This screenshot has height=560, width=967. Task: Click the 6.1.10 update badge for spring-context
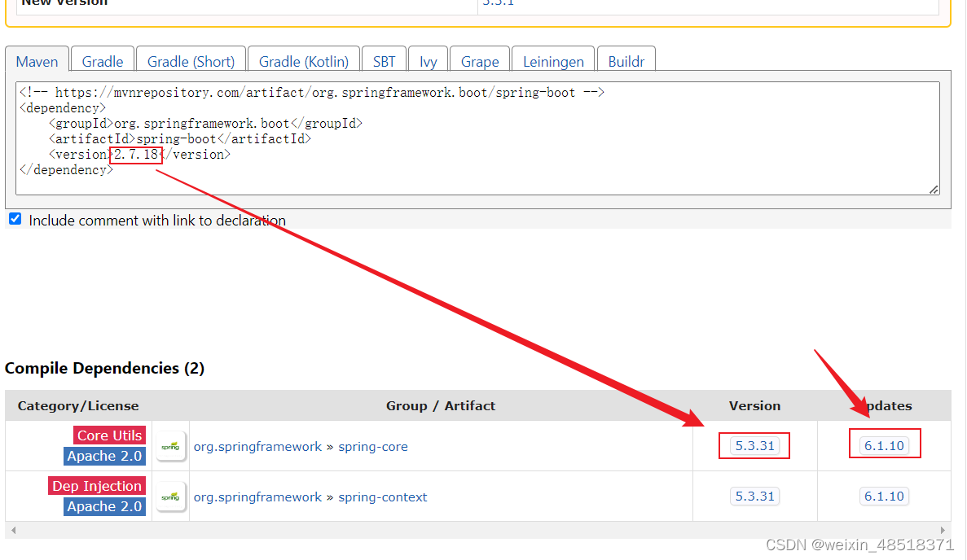point(884,496)
